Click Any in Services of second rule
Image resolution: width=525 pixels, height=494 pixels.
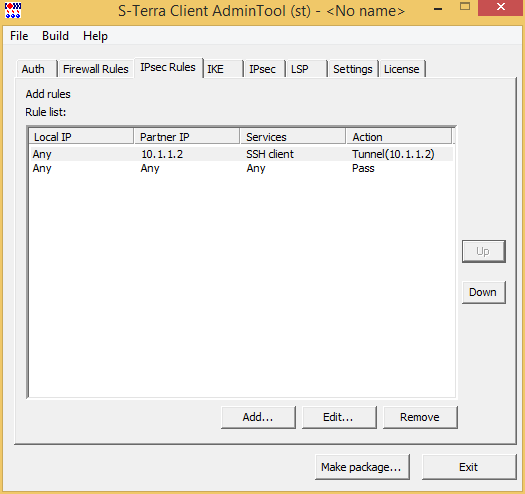tap(256, 168)
